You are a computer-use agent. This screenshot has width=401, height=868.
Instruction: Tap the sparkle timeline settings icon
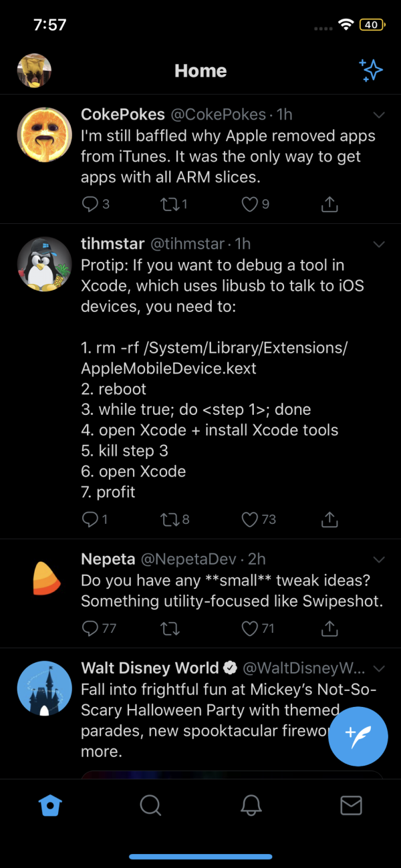coord(370,70)
